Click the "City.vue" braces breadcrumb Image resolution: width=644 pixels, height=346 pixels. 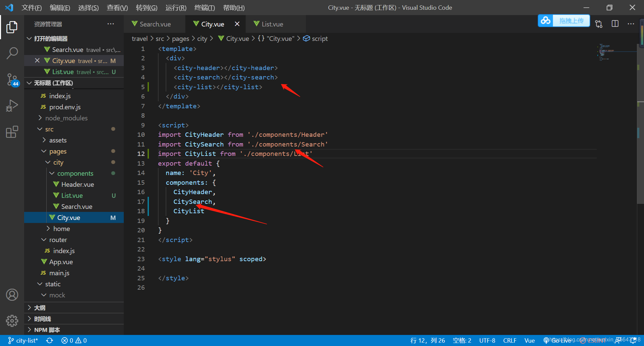coord(276,39)
